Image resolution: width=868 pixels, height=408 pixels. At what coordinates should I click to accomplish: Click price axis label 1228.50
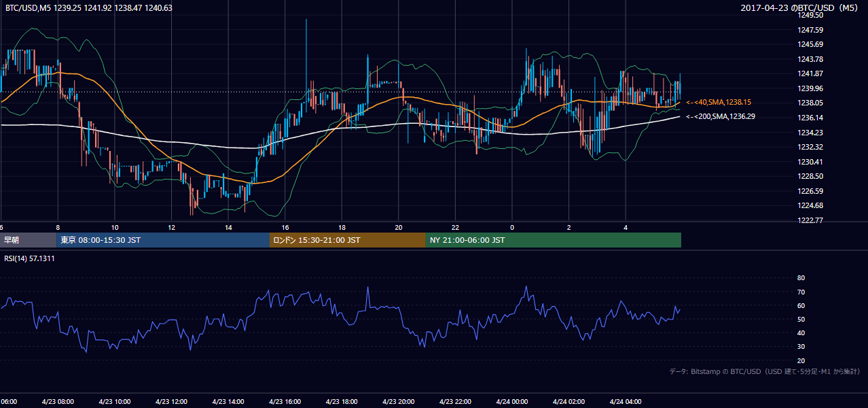point(810,176)
